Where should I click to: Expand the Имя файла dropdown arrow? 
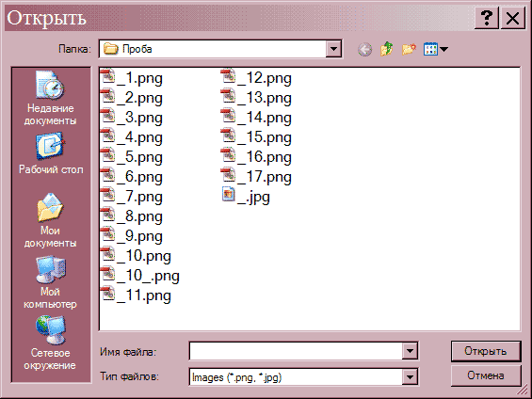[410, 351]
